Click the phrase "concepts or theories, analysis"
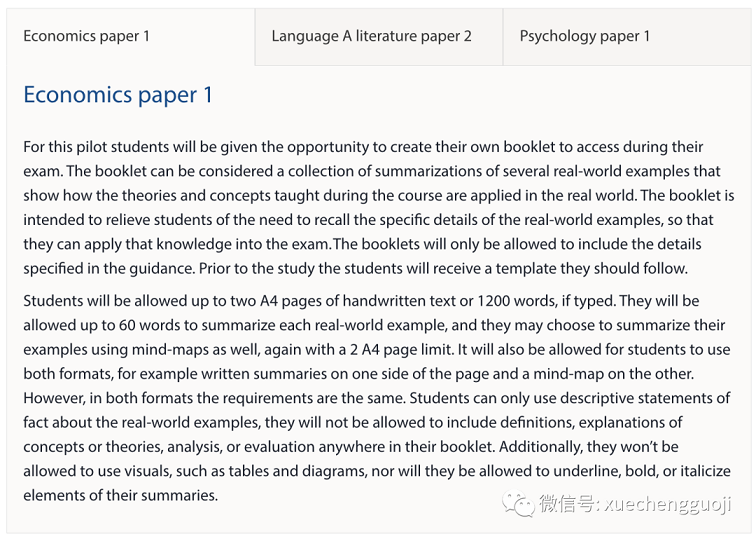The height and width of the screenshot is (539, 756). coord(122,447)
